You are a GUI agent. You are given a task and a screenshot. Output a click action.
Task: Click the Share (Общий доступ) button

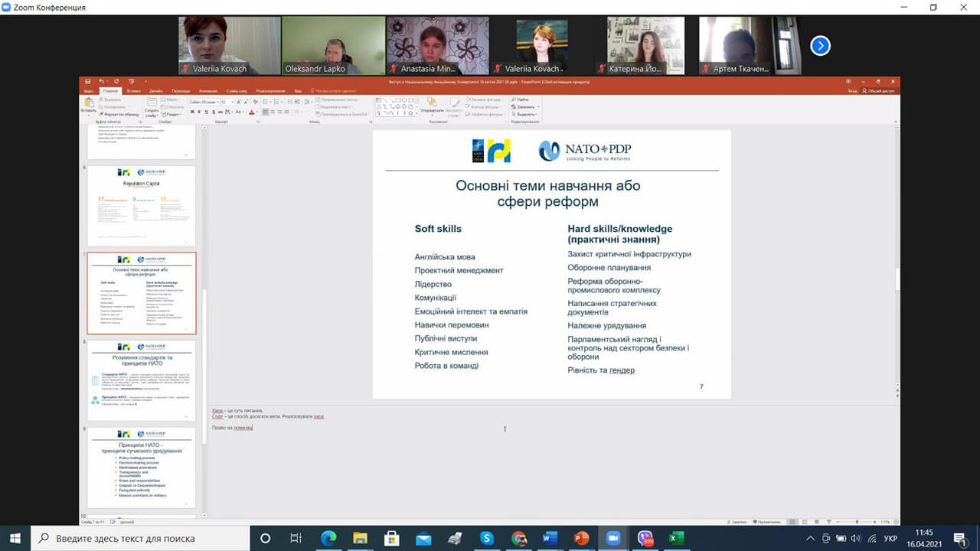pos(880,90)
